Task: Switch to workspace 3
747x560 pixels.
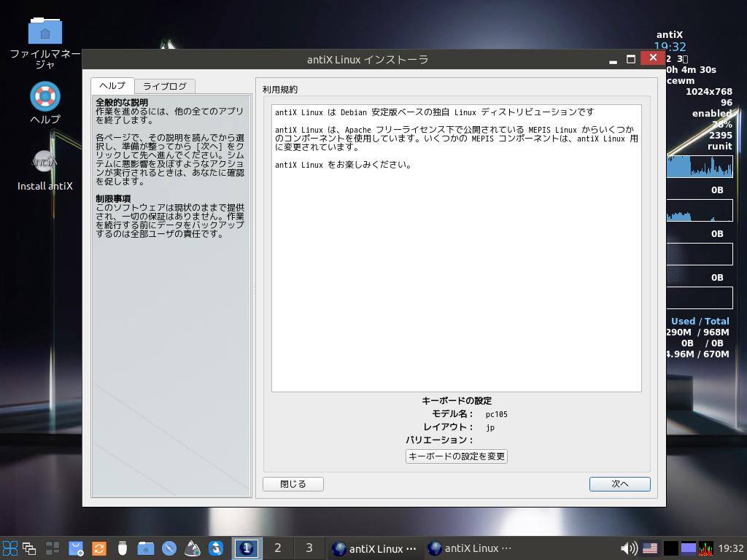Action: [309, 548]
